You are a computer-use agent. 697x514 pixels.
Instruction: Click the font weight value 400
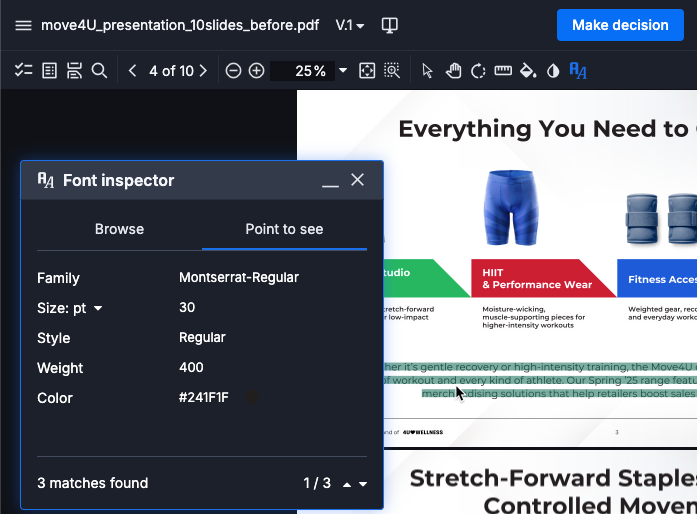[x=191, y=368]
